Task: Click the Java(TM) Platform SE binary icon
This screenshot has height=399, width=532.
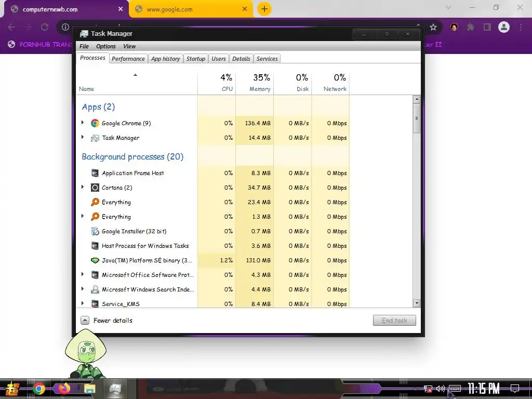Action: [x=95, y=261]
